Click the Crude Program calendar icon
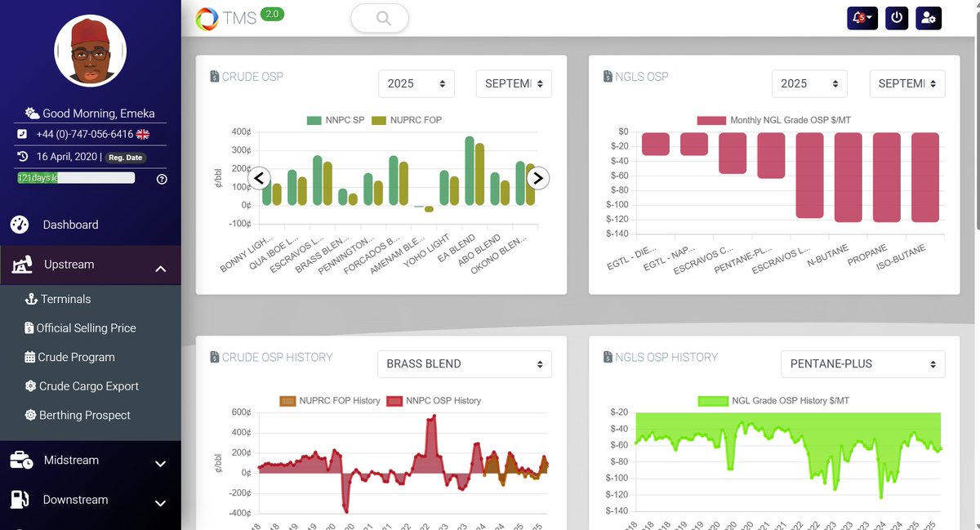The image size is (980, 530). pyautogui.click(x=30, y=357)
